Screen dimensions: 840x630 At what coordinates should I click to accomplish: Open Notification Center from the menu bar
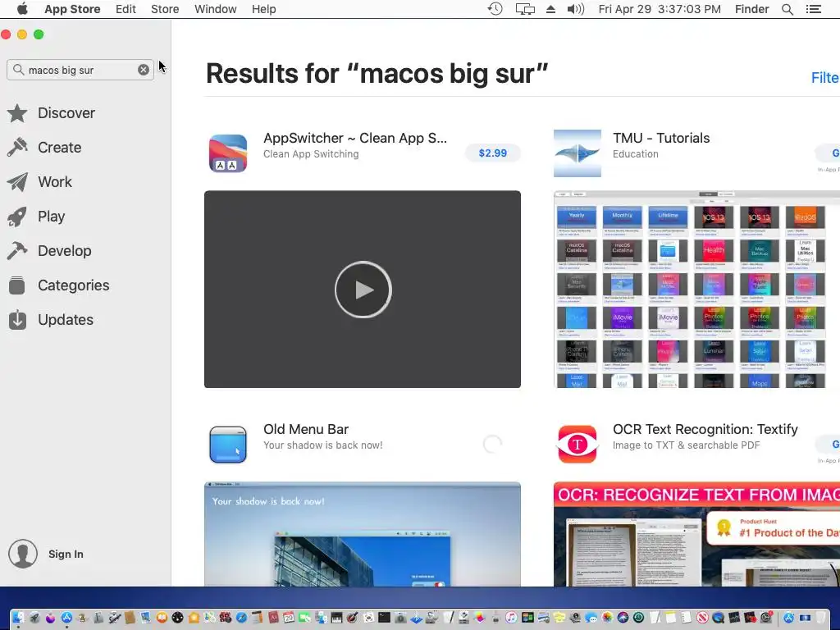pos(814,9)
